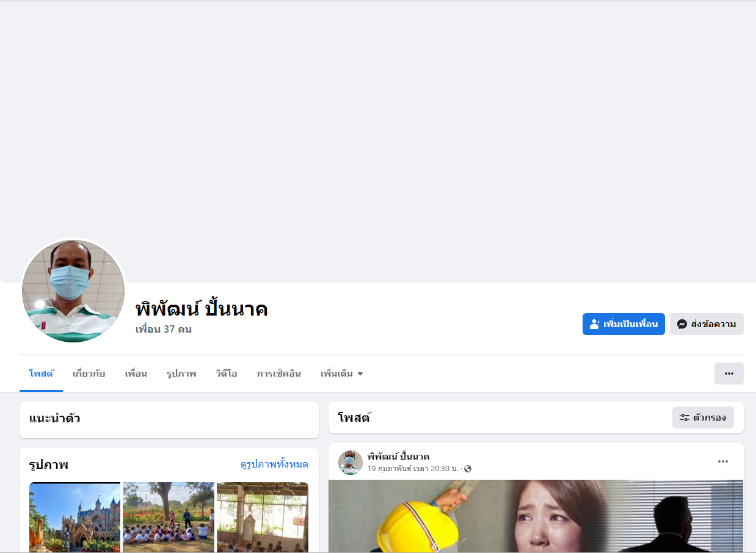Click the รูปภาพ section heading
The height and width of the screenshot is (553, 756).
48,465
